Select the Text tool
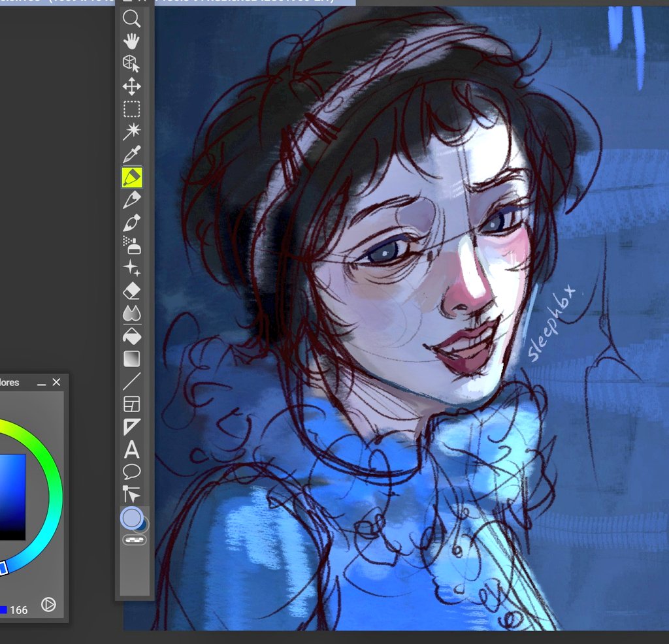 [x=132, y=449]
